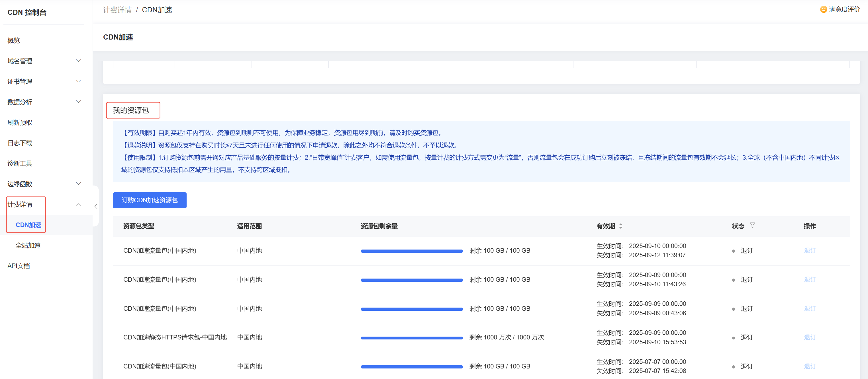Screen dimensions: 868x379
Task: Collapse the sidebar with the arrow handle
Action: coord(96,206)
